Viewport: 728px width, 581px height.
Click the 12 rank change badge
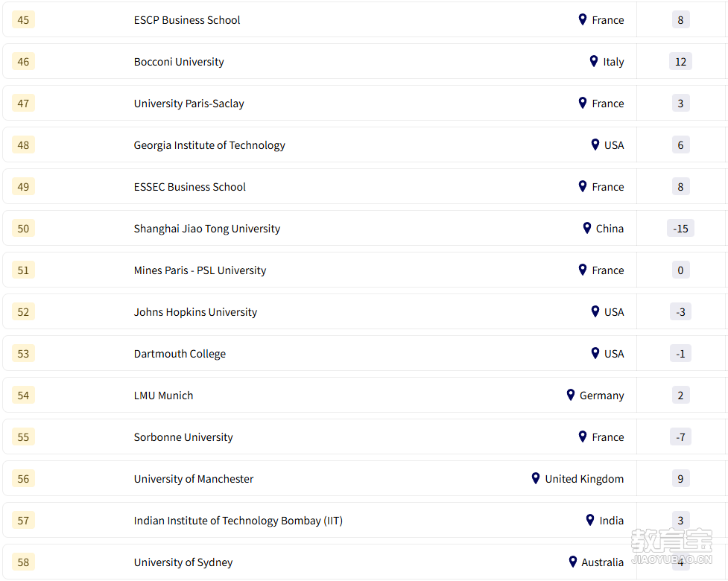pos(680,62)
